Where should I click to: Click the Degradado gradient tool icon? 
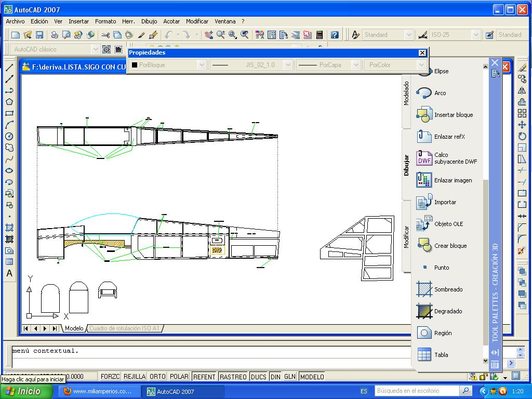click(424, 311)
